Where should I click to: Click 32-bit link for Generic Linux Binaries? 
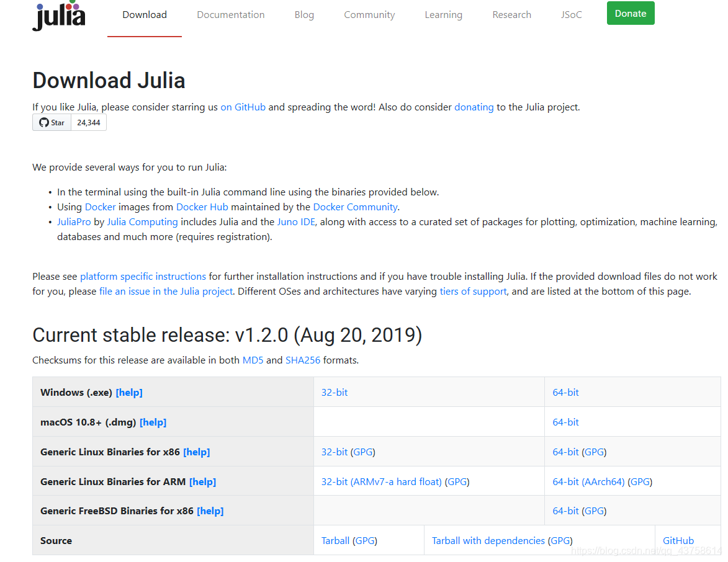click(334, 452)
